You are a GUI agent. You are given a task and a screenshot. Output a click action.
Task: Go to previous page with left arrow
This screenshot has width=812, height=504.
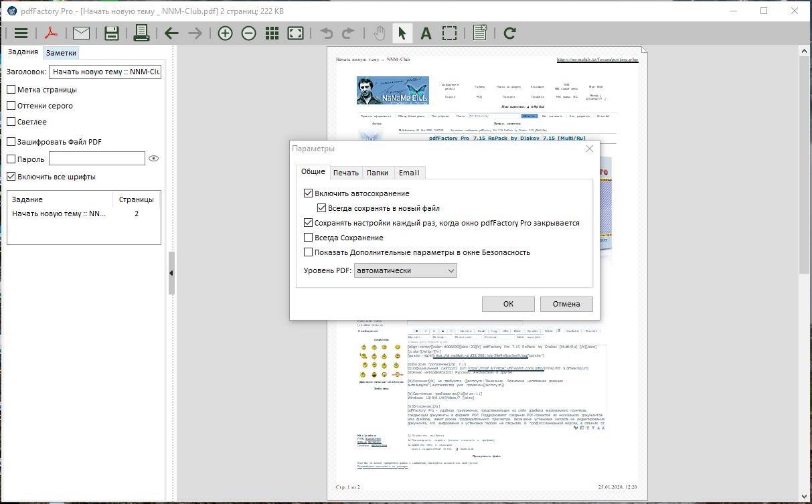171,33
